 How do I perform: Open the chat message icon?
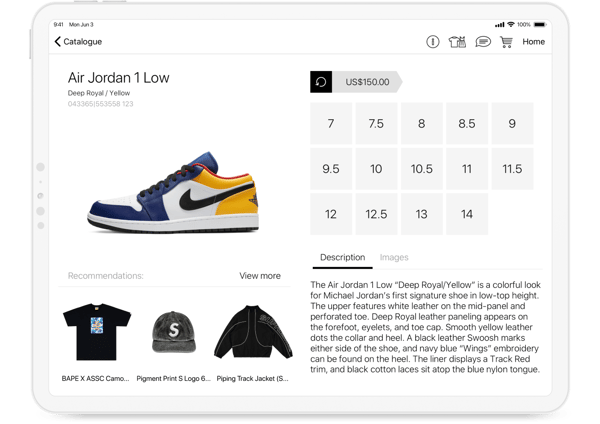(x=483, y=42)
